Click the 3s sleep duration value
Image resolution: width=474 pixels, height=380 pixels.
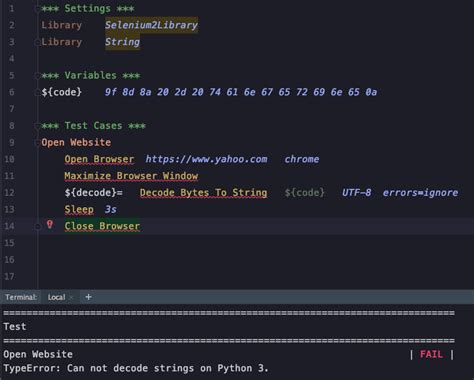click(x=111, y=209)
